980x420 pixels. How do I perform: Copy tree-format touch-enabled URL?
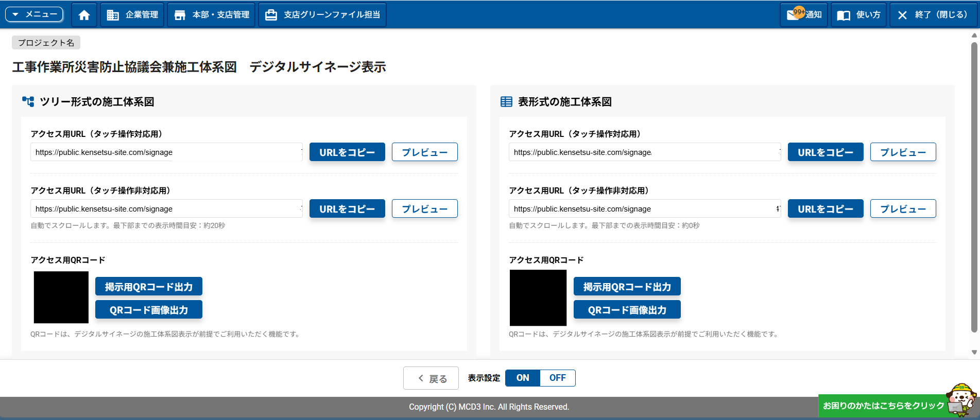(347, 152)
